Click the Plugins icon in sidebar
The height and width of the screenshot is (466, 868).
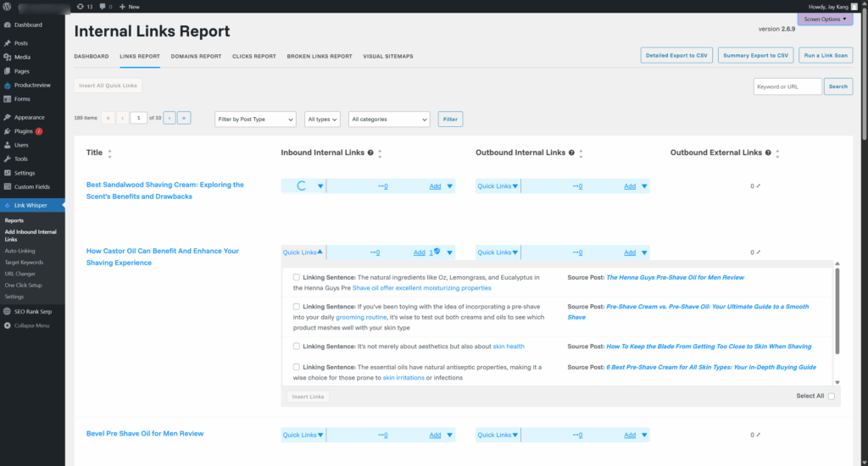[x=8, y=131]
